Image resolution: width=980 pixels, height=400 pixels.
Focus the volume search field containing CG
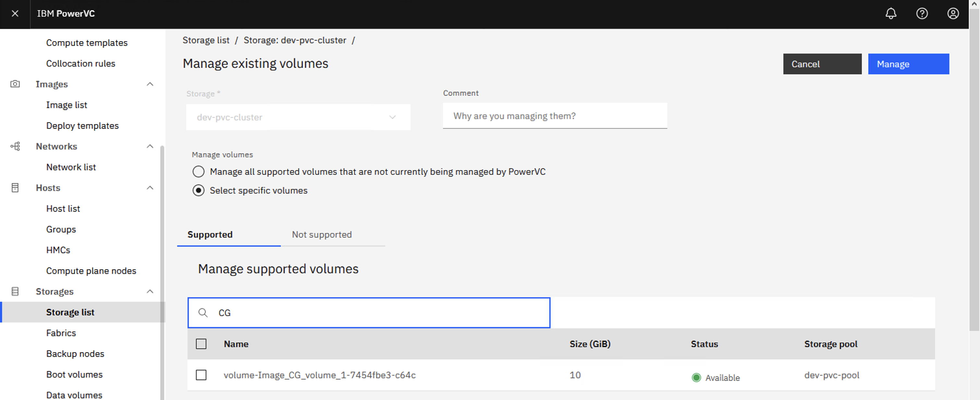[369, 312]
